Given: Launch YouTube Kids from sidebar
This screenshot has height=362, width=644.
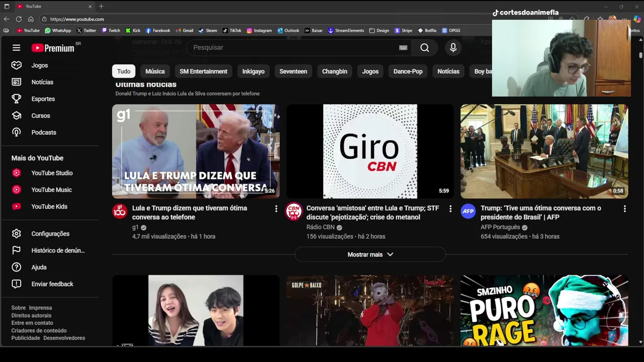Looking at the screenshot, I should tap(50, 207).
